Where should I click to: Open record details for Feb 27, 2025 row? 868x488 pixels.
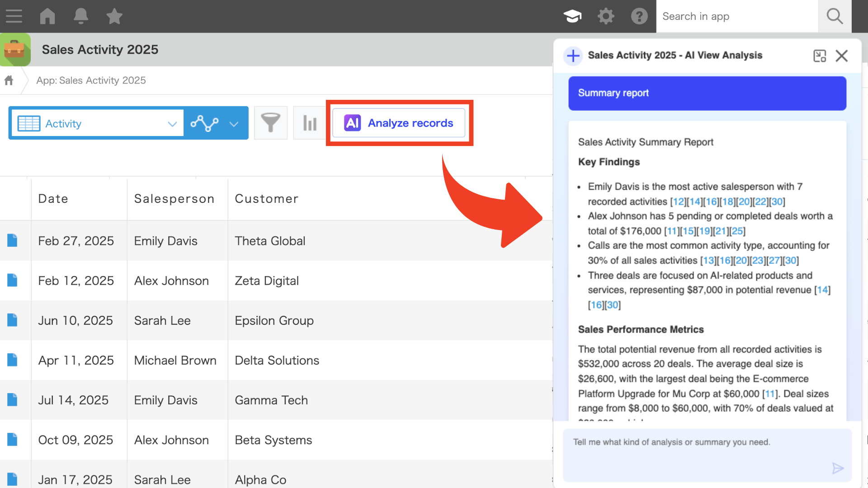coord(12,240)
